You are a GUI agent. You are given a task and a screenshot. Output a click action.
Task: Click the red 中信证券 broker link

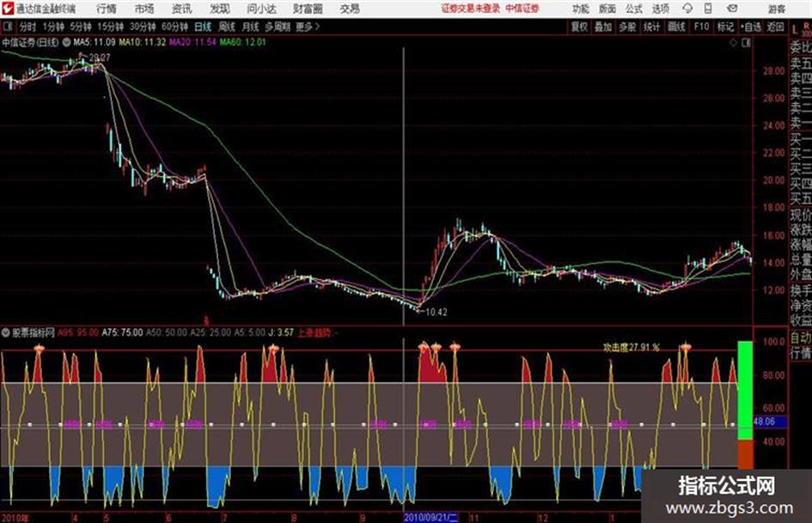522,9
